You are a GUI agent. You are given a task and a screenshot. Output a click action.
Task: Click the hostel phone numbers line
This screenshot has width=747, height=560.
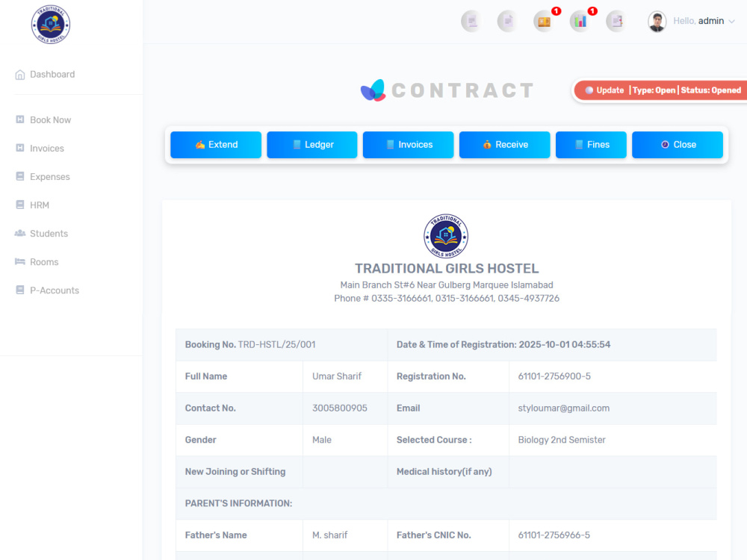[447, 299]
